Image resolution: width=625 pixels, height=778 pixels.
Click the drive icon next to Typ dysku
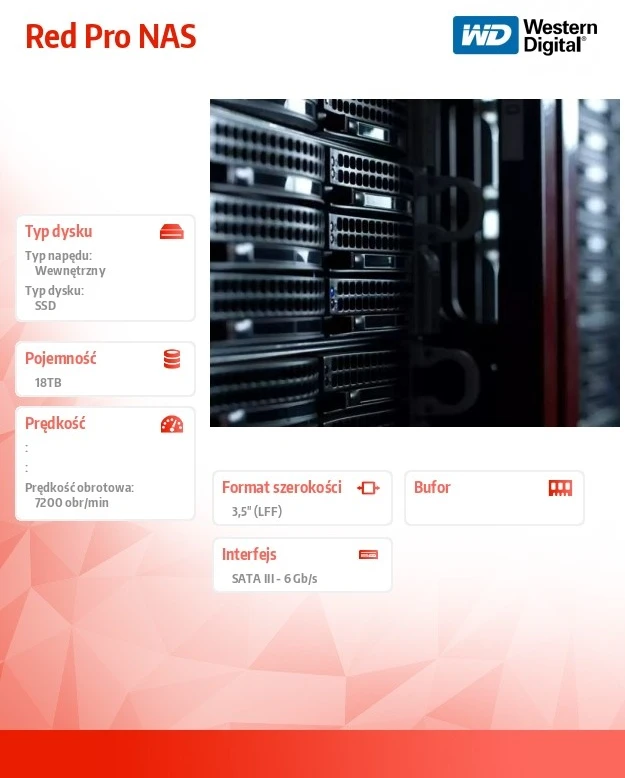172,232
